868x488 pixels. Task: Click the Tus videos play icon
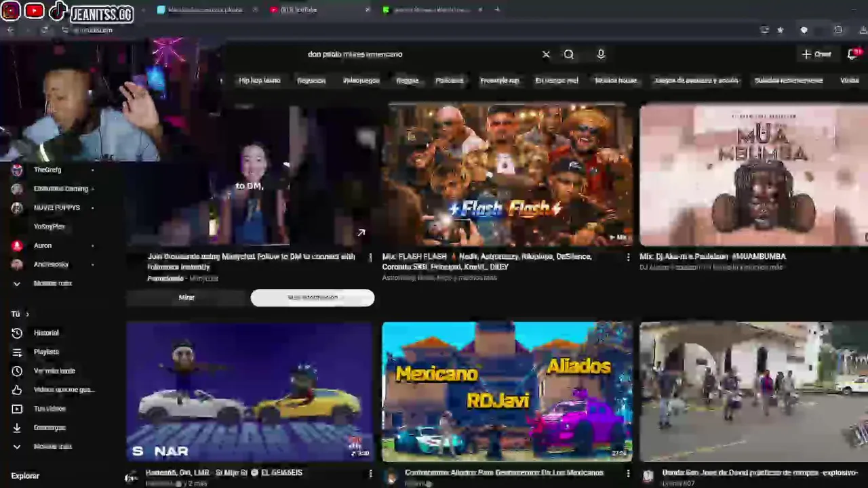tap(17, 409)
